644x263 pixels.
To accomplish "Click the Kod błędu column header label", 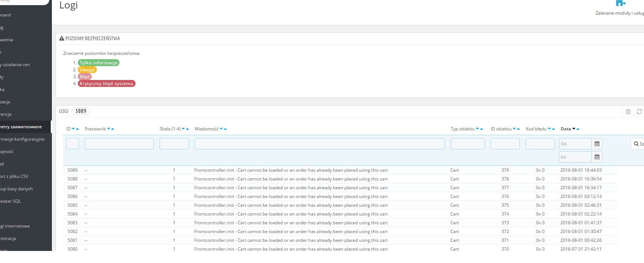I will click(536, 129).
